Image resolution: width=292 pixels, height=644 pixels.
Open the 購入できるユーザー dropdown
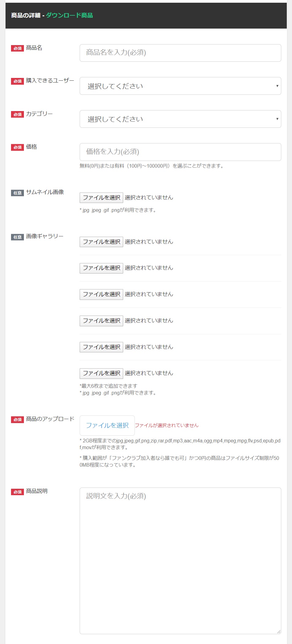(180, 86)
